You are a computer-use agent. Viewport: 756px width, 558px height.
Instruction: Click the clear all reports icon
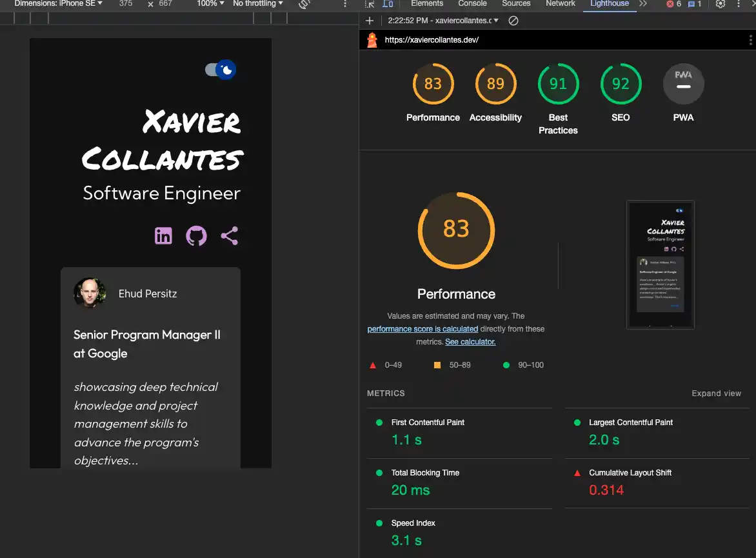click(x=513, y=21)
